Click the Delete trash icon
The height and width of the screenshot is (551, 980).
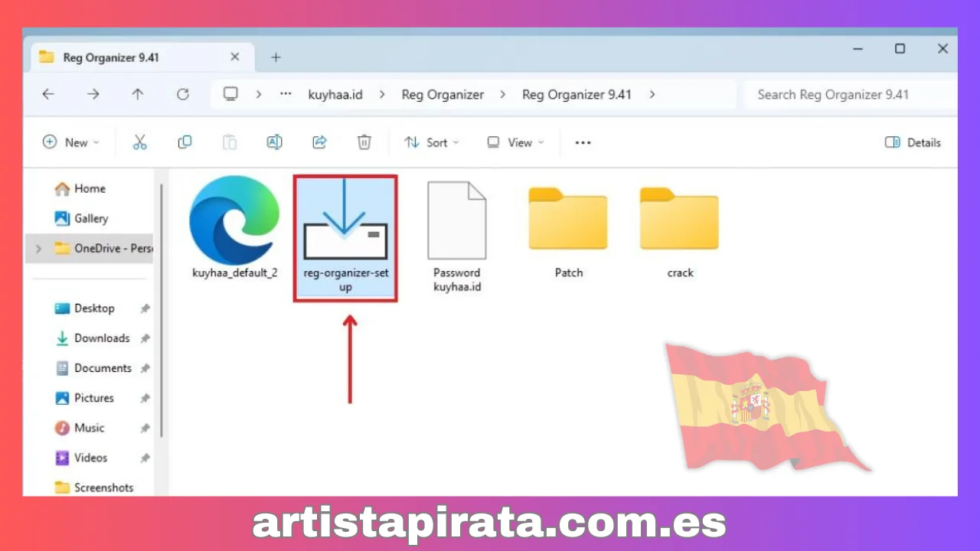pos(364,142)
